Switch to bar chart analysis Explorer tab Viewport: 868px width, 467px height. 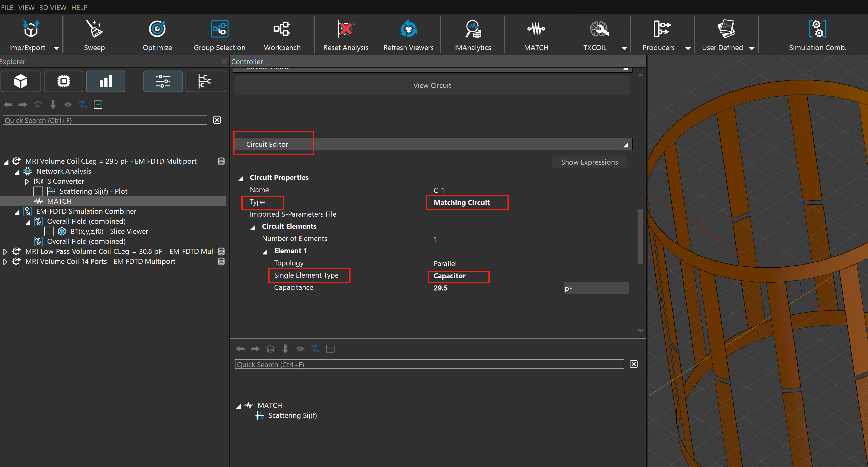[105, 81]
